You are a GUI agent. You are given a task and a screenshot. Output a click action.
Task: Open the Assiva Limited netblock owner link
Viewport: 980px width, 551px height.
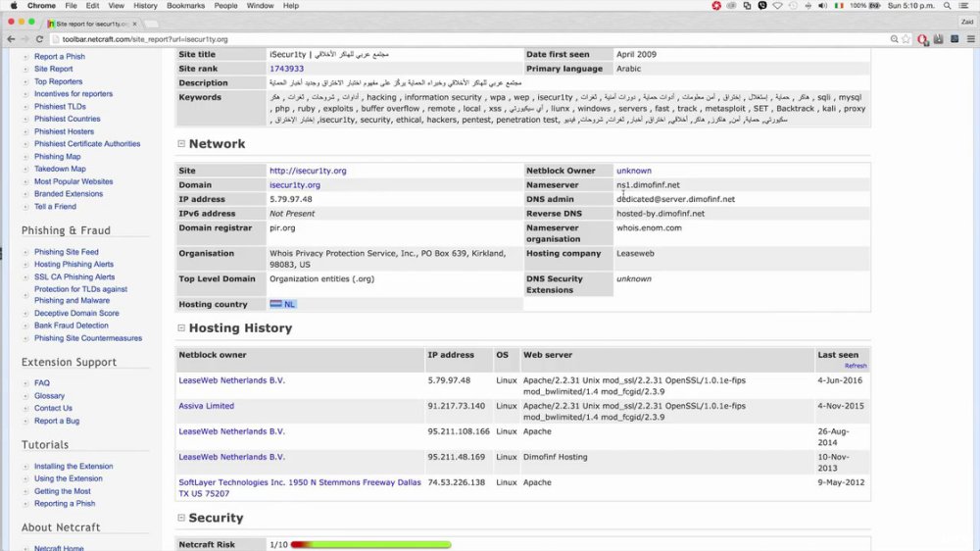click(x=206, y=406)
